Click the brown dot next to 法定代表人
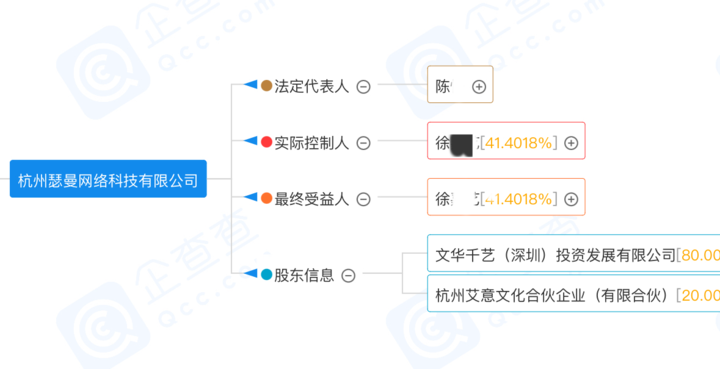Image resolution: width=720 pixels, height=369 pixels. point(267,85)
